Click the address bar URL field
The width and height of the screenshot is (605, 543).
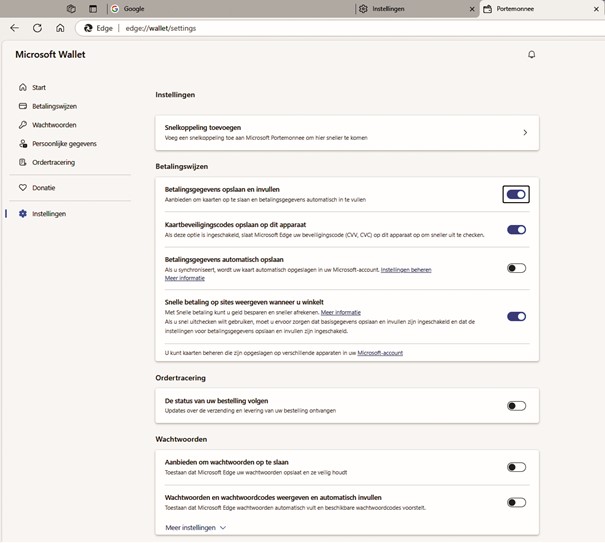pos(340,28)
